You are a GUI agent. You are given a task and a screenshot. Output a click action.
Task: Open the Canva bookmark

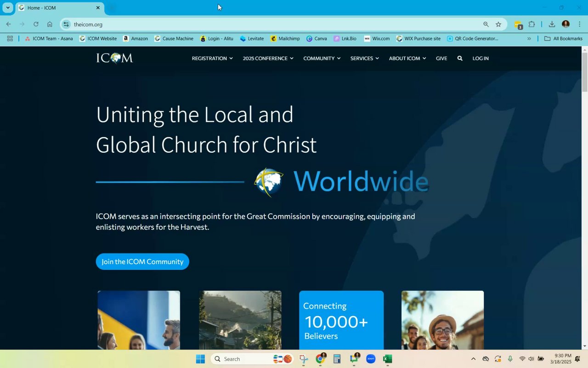coord(317,39)
